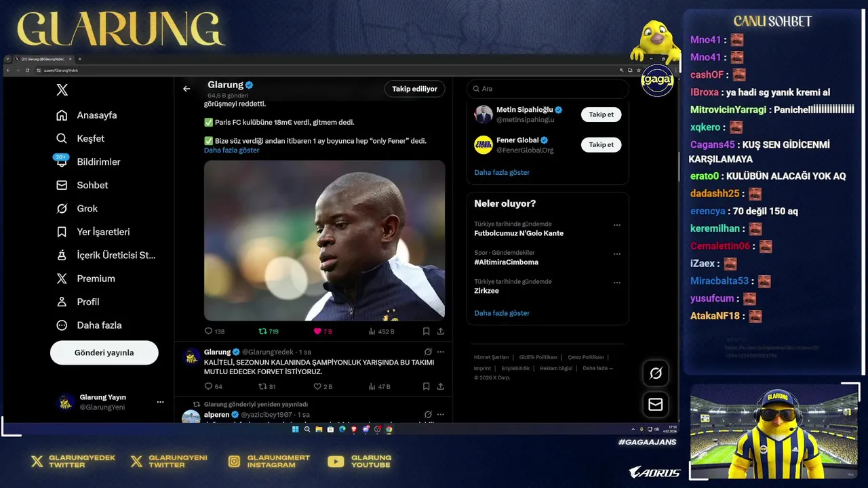Image resolution: width=868 pixels, height=488 pixels.
Task: Click the X logo in the sidebar
Action: 62,90
